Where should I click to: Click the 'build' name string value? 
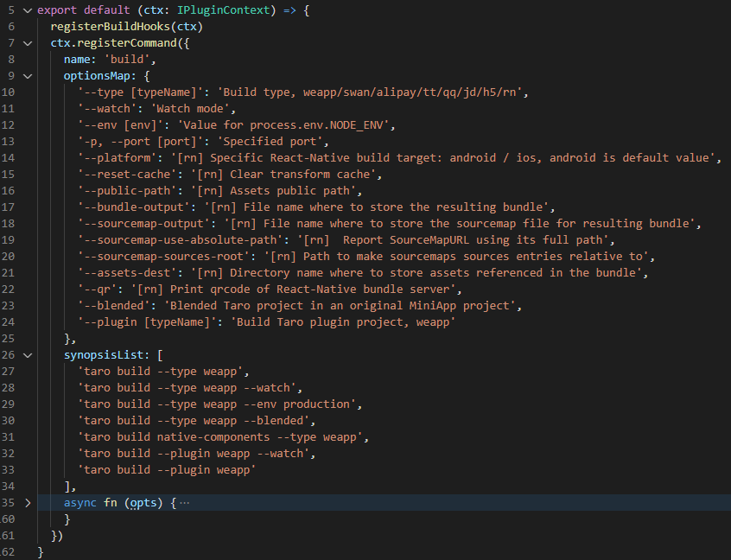point(127,60)
